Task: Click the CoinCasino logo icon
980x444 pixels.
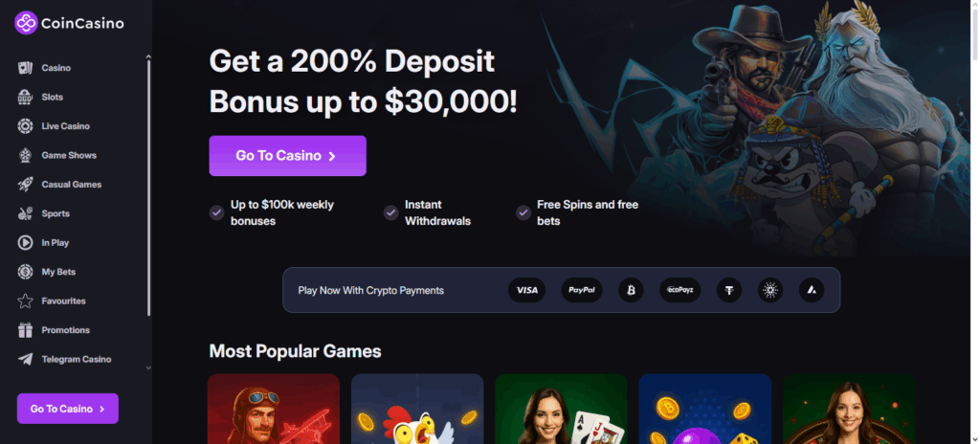Action: point(26,23)
